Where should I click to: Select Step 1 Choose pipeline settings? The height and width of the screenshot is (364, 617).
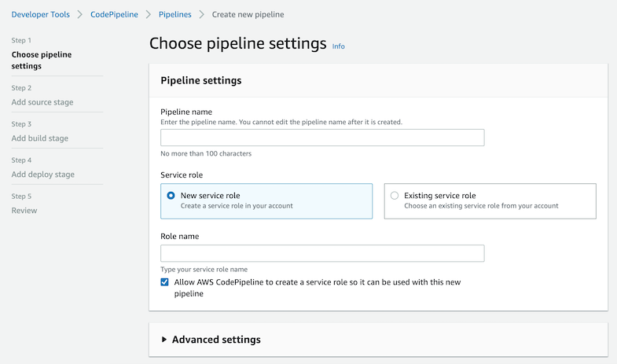tap(42, 61)
